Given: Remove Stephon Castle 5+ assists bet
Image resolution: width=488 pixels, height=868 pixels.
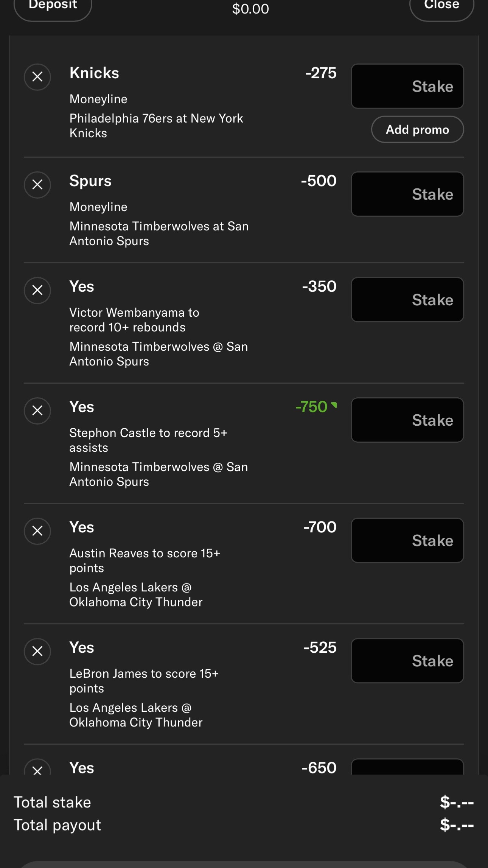Looking at the screenshot, I should click(x=37, y=411).
